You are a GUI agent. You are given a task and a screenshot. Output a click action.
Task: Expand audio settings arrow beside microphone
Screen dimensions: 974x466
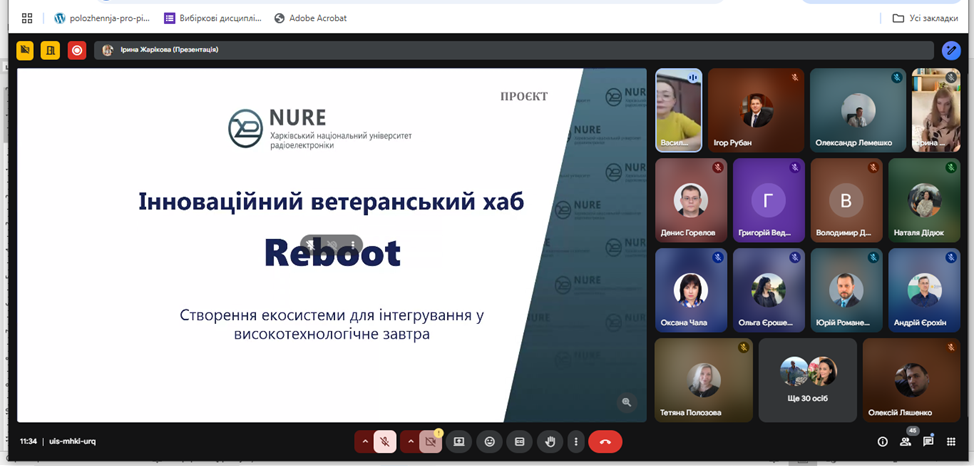(365, 442)
